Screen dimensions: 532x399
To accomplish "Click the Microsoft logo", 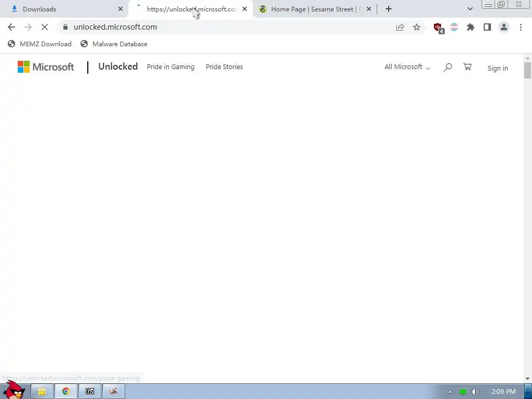I will pyautogui.click(x=46, y=67).
